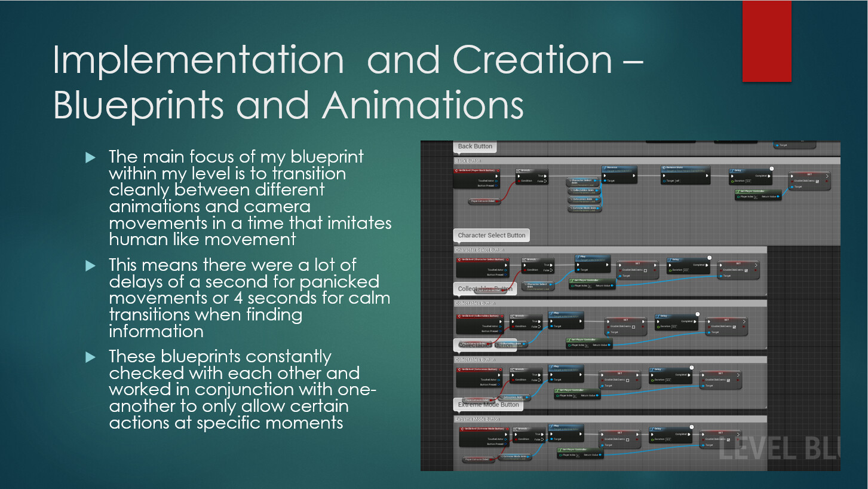This screenshot has width=868, height=489.
Task: Expand the SET node chevron in Back Button graph
Action: click(x=827, y=176)
